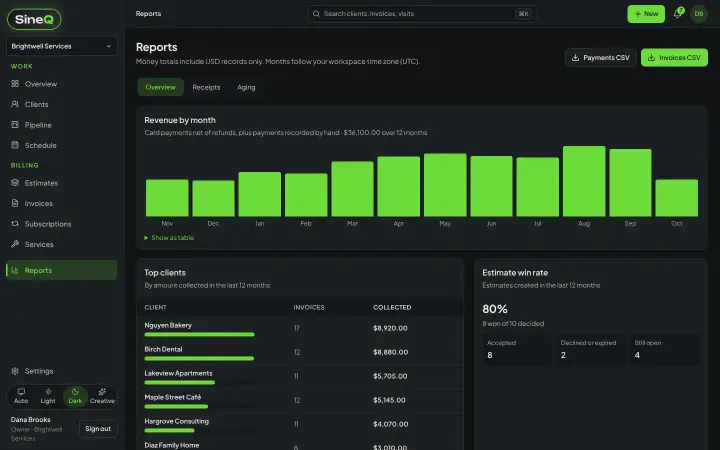Click the Estimates sidebar icon

tap(15, 183)
